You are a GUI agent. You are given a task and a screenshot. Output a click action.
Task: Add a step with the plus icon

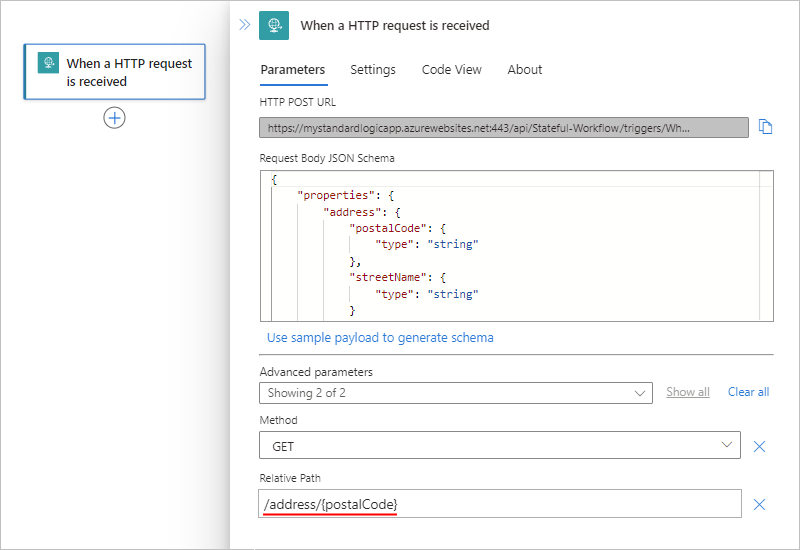coord(115,118)
